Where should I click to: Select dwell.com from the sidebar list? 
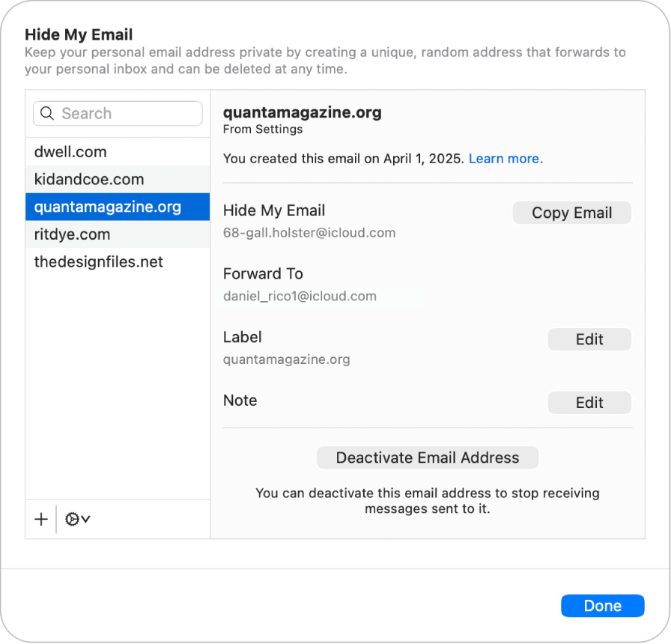point(70,151)
